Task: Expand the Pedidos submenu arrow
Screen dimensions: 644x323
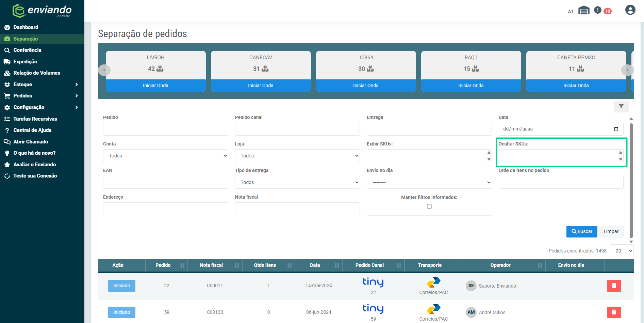Action: tap(77, 96)
